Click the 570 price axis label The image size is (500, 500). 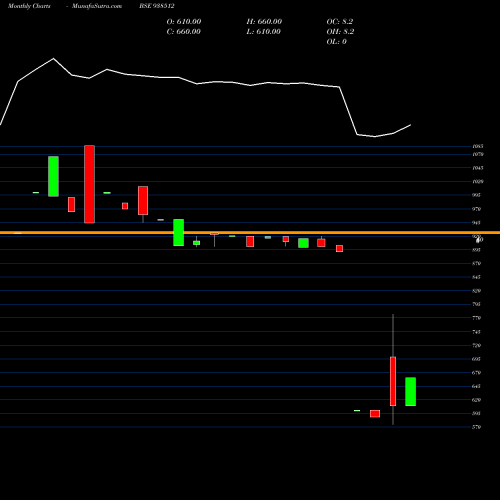[x=476, y=427]
